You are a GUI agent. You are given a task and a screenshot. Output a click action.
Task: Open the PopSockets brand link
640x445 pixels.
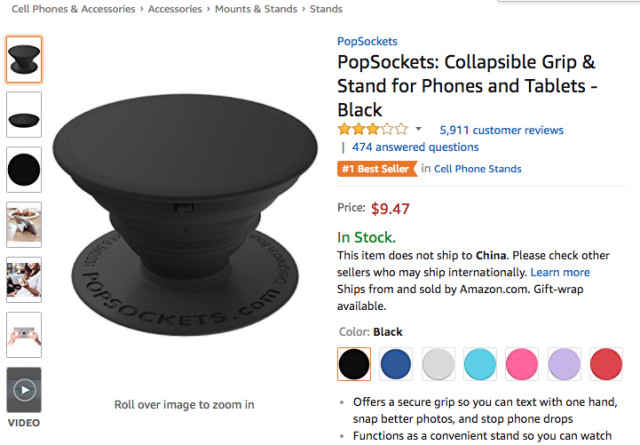[x=367, y=42]
